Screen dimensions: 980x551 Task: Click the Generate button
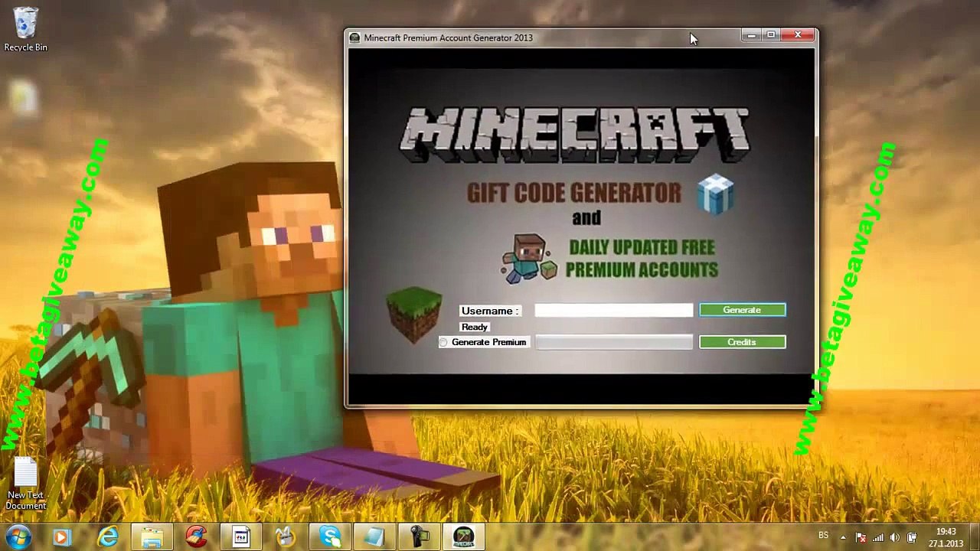tap(742, 310)
